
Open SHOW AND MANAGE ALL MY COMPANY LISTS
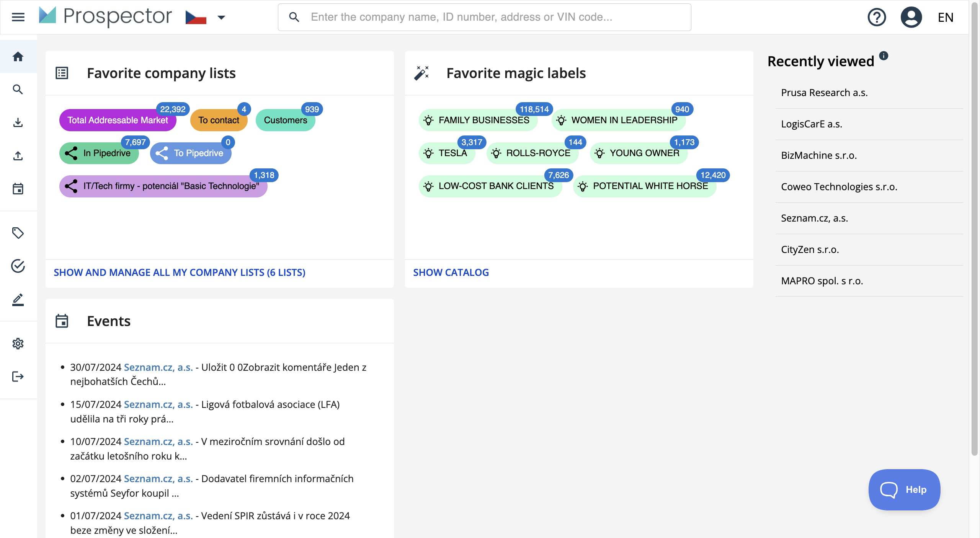[x=179, y=272]
